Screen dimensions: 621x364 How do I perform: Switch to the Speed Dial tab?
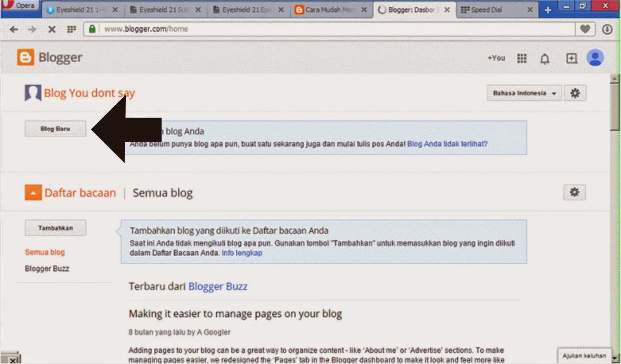[x=497, y=10]
